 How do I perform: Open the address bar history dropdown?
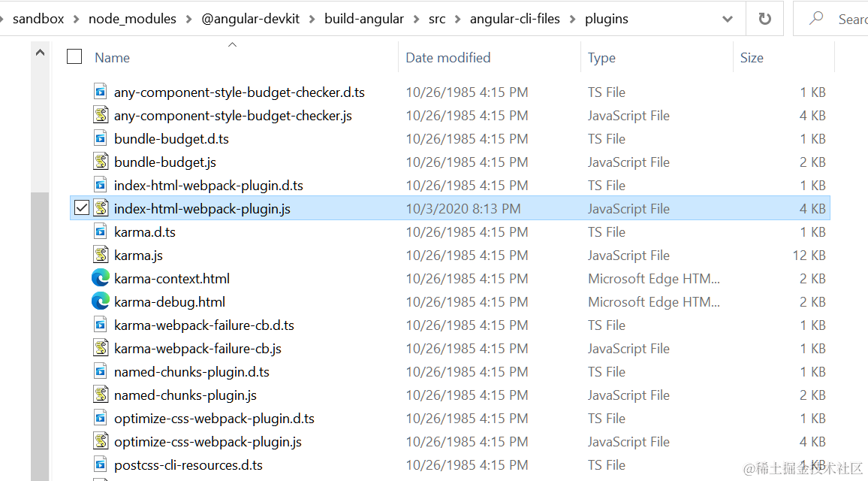pos(728,19)
